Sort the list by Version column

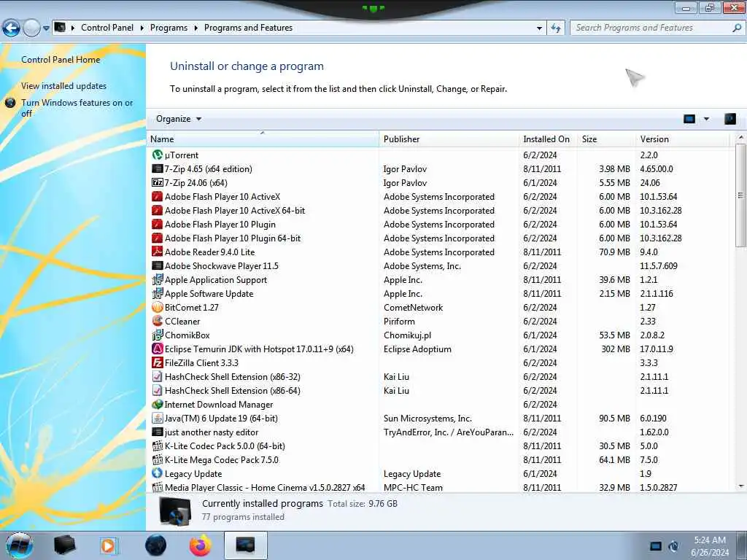click(x=682, y=139)
